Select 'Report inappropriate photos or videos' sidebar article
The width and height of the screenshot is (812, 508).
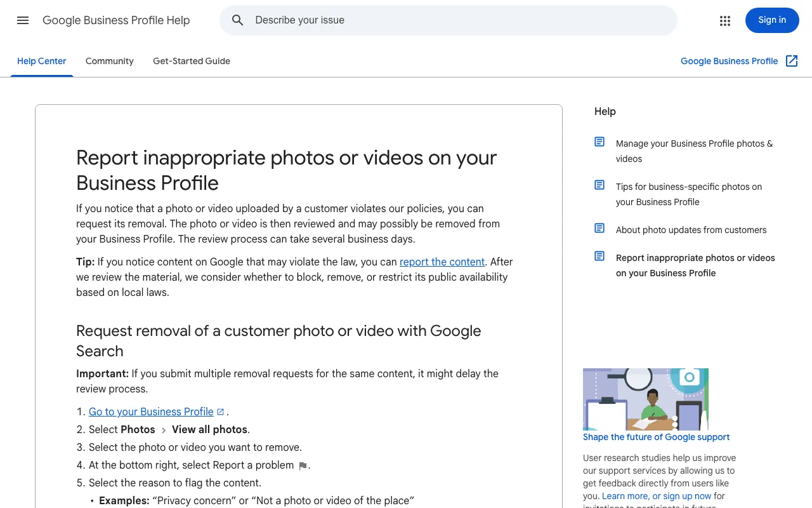pyautogui.click(x=695, y=265)
